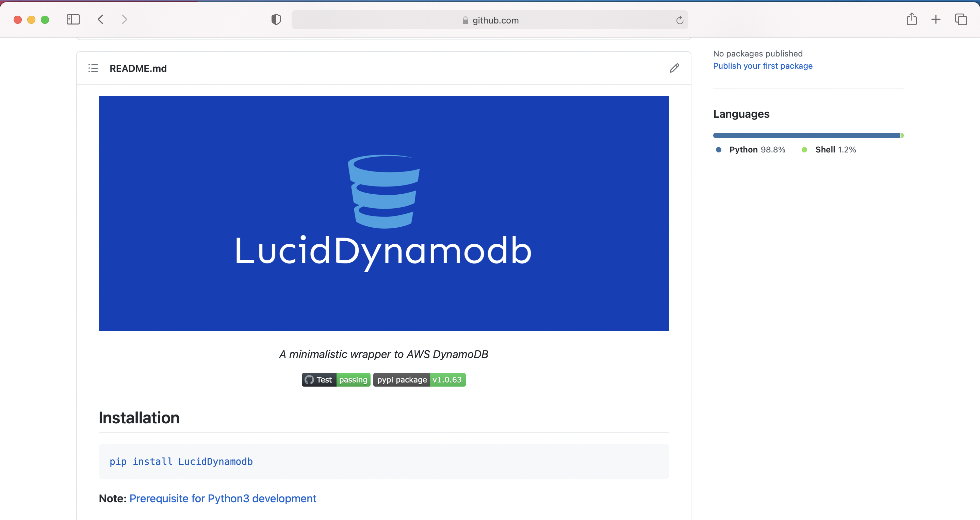
Task: Click the Installation heading
Action: 139,418
